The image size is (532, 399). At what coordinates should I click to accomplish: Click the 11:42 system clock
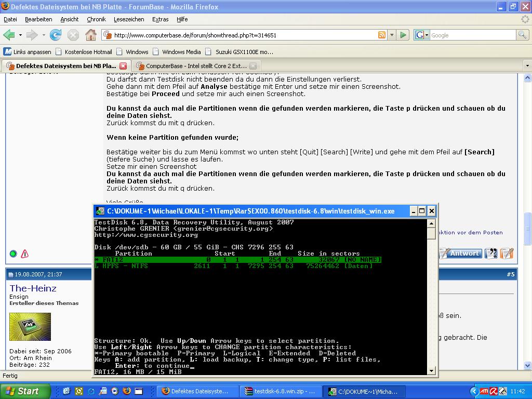pos(517,392)
